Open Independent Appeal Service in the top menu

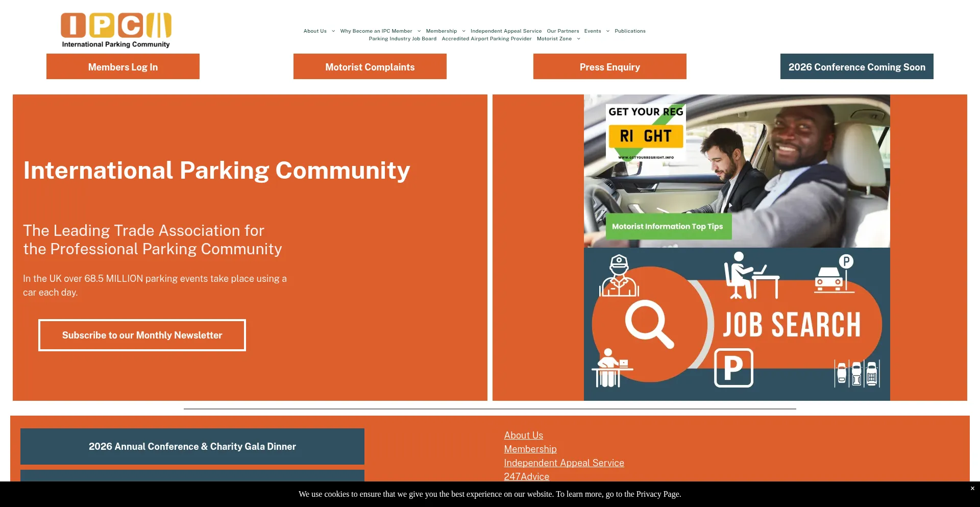(x=506, y=31)
